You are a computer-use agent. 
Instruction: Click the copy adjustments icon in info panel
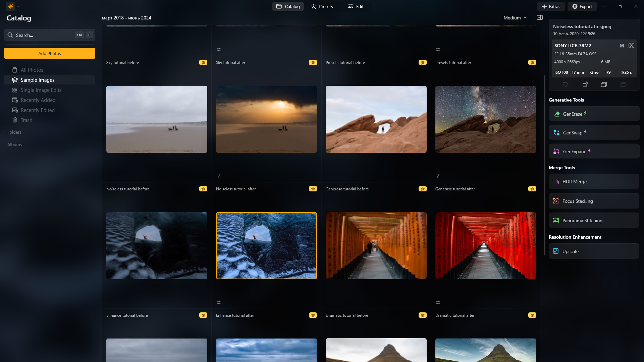[x=604, y=84]
